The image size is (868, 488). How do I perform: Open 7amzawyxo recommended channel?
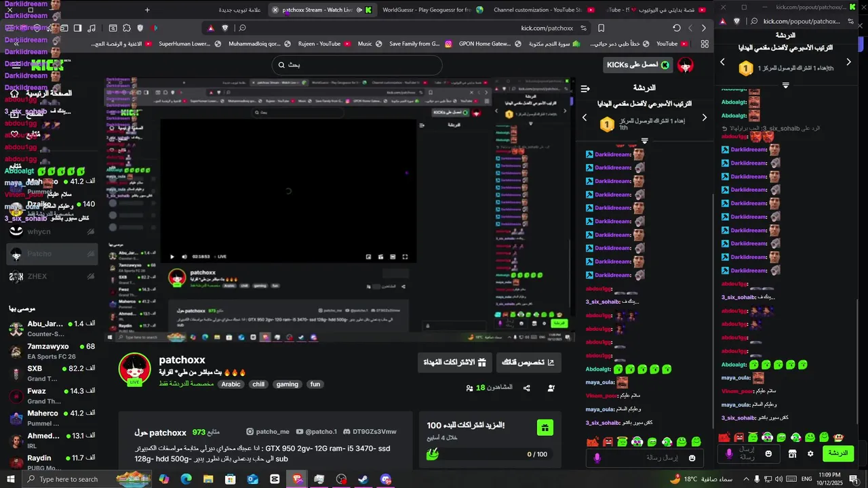point(52,351)
